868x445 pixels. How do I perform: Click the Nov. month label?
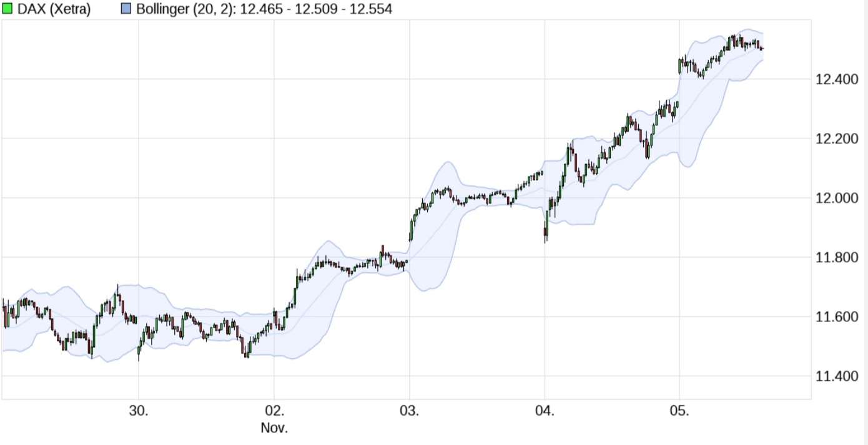click(x=274, y=428)
